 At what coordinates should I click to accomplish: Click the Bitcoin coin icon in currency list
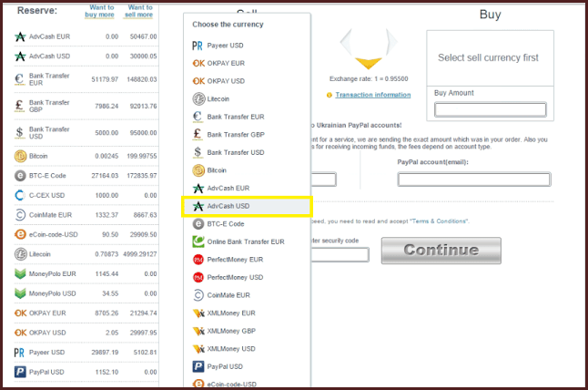(198, 170)
